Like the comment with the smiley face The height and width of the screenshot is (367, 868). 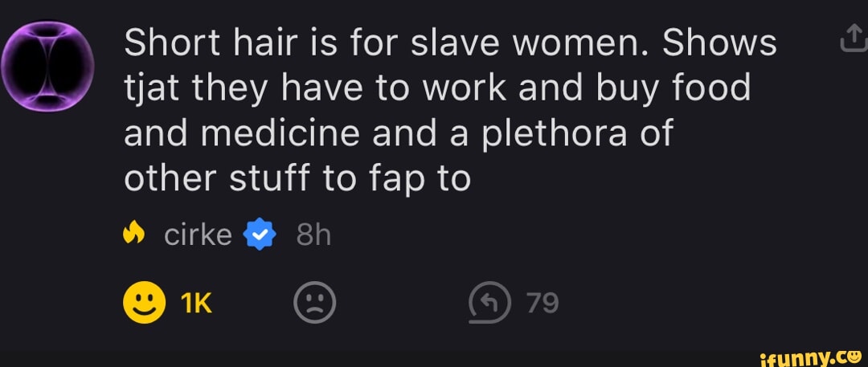(144, 303)
